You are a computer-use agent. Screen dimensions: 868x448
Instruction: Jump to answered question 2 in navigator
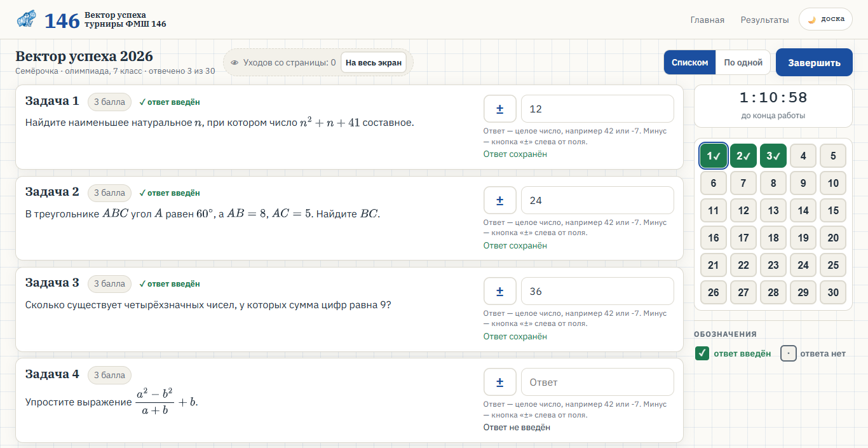tap(743, 156)
